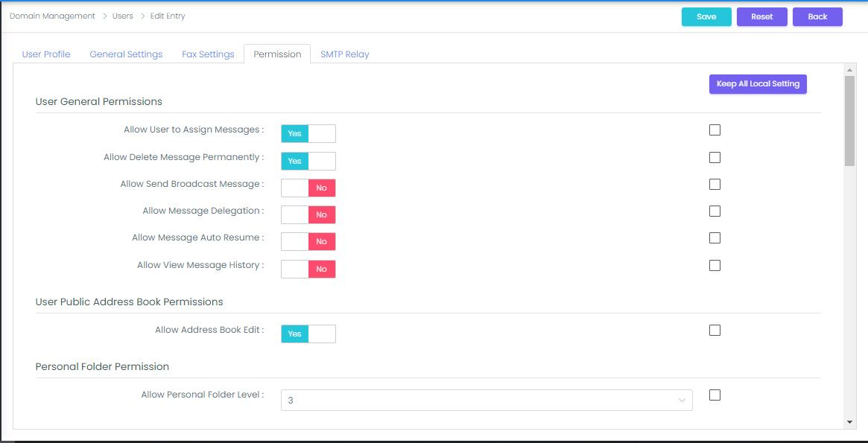Select the Permission tab
868x443 pixels.
tap(277, 54)
